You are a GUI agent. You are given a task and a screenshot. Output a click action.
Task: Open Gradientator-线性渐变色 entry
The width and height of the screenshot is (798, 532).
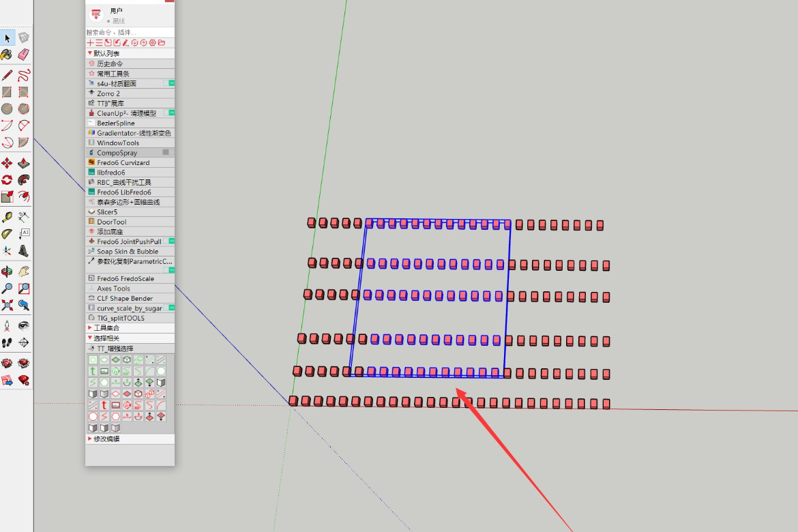(130, 132)
